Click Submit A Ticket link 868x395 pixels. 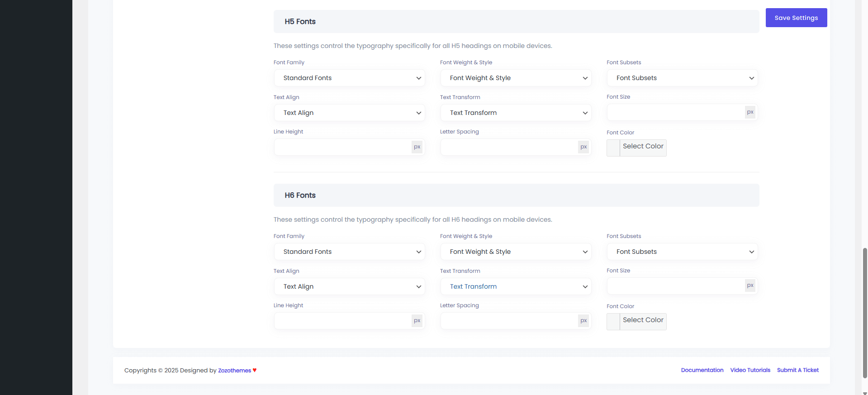pyautogui.click(x=797, y=370)
